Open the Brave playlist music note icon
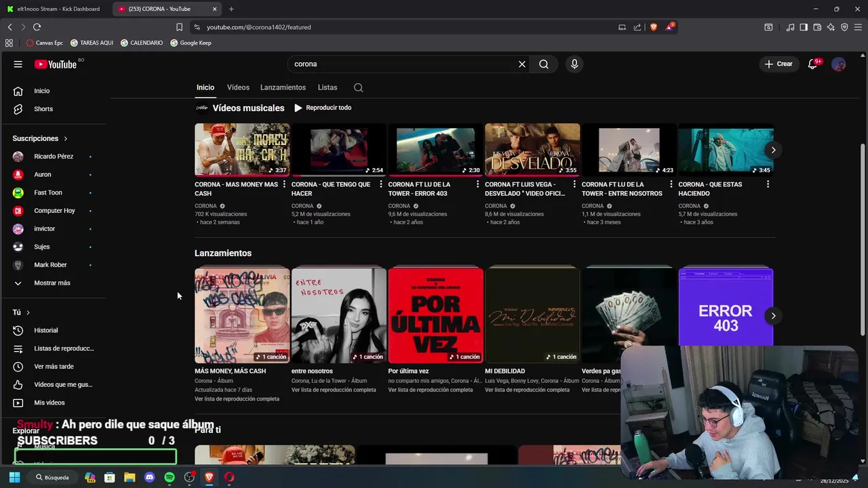The image size is (868, 488). (x=791, y=27)
